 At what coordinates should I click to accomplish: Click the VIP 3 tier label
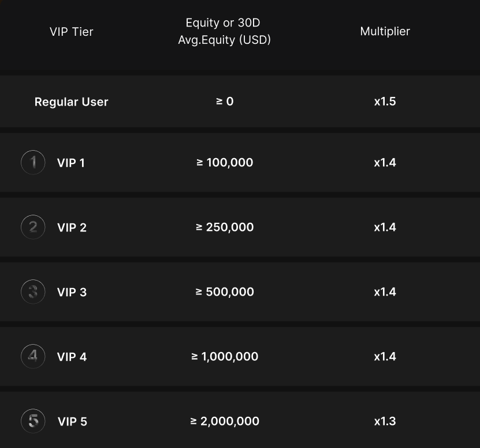[x=72, y=292]
